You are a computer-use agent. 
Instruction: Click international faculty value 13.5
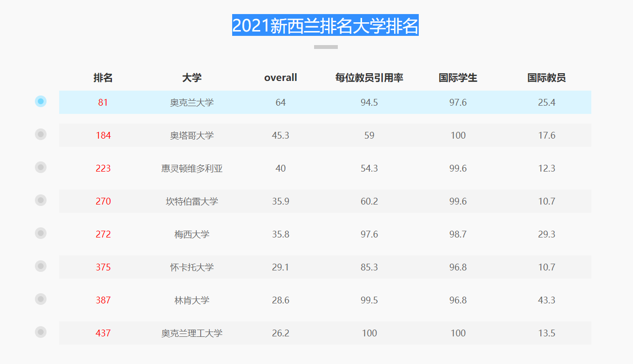click(x=547, y=333)
